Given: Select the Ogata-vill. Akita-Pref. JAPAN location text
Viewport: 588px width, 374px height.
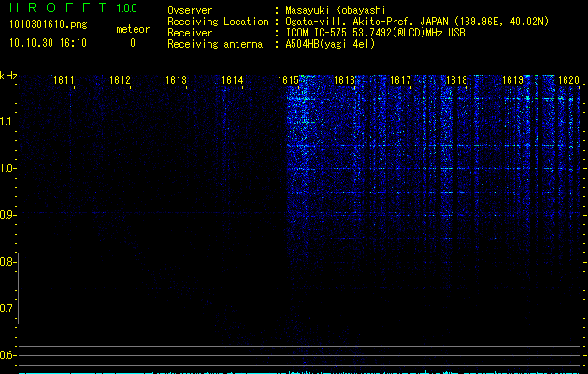Looking at the screenshot, I should point(417,22).
